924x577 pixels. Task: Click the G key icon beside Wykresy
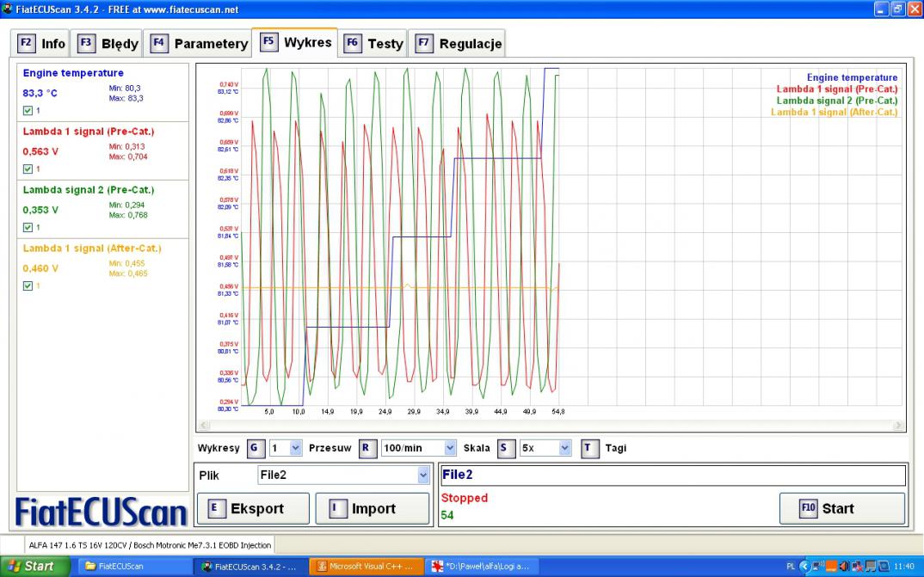(x=254, y=448)
